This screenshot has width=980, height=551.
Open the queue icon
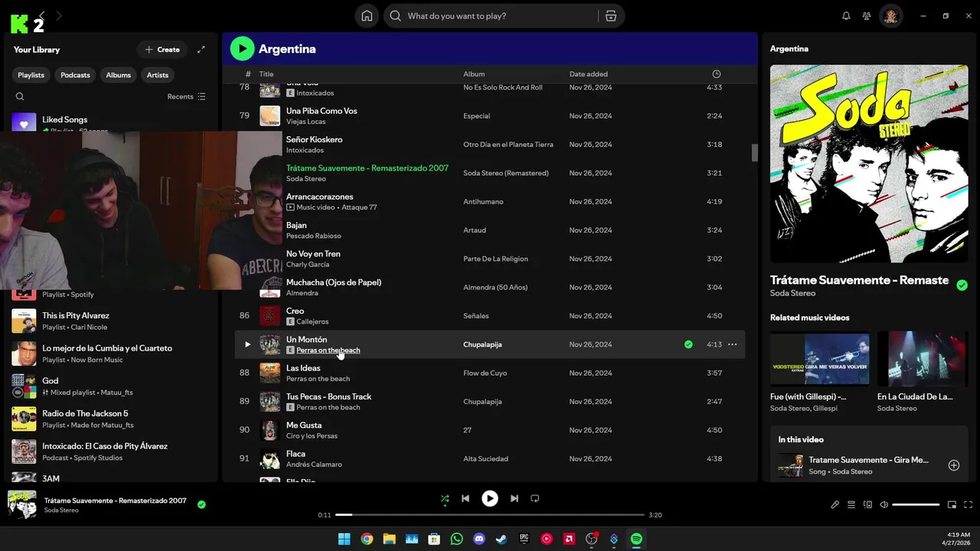tap(851, 505)
